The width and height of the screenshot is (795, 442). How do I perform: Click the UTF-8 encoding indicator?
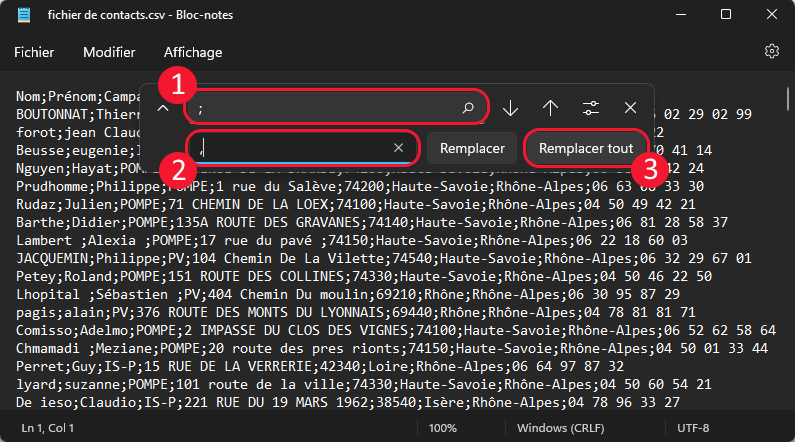tap(695, 428)
